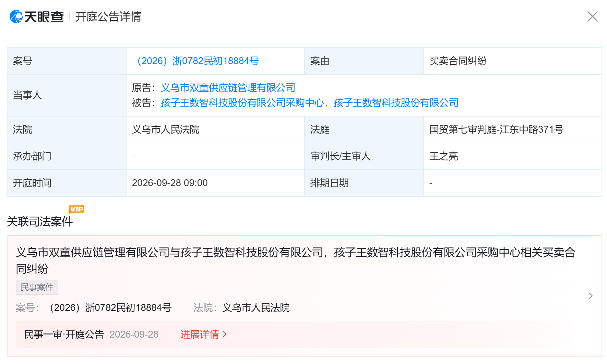Open plaintiff 义乌市双童供应链管理有限公司 link
This screenshot has width=607, height=364.
(228, 88)
